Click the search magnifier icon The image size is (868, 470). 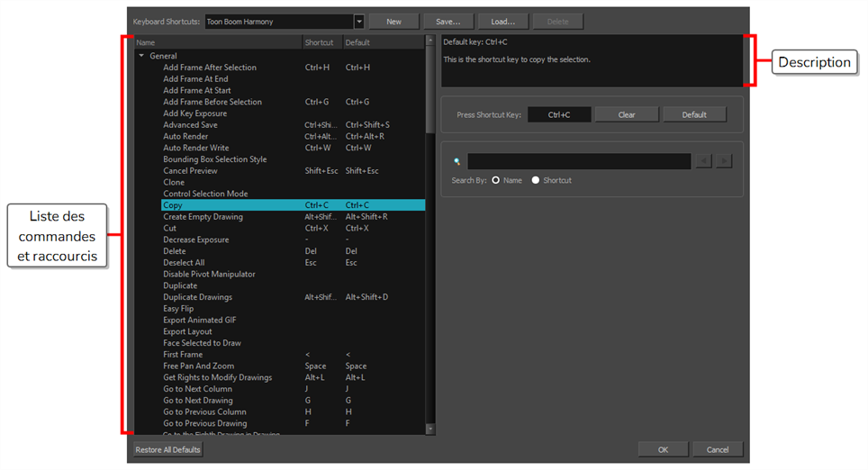[x=457, y=162]
